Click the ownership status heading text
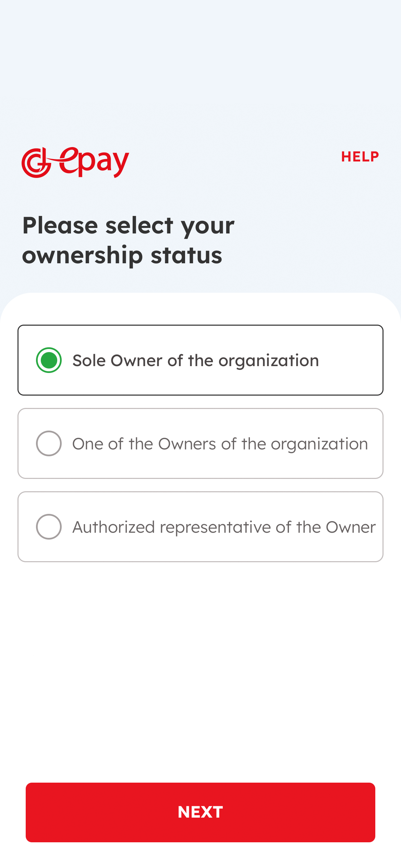The height and width of the screenshot is (868, 401). pyautogui.click(x=129, y=240)
